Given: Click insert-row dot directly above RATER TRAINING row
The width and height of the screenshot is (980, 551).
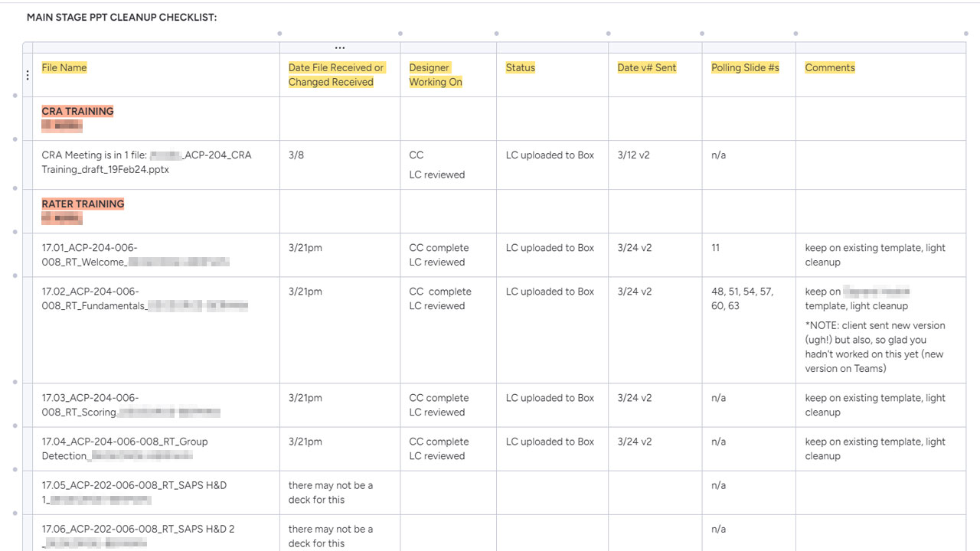Looking at the screenshot, I should pyautogui.click(x=15, y=189).
